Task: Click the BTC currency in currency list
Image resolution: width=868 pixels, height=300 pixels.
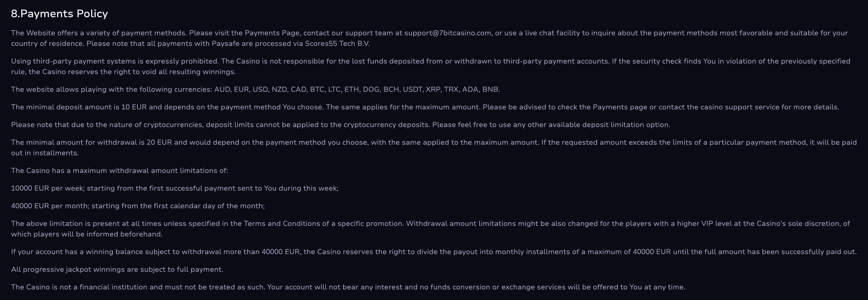Action: click(x=317, y=90)
